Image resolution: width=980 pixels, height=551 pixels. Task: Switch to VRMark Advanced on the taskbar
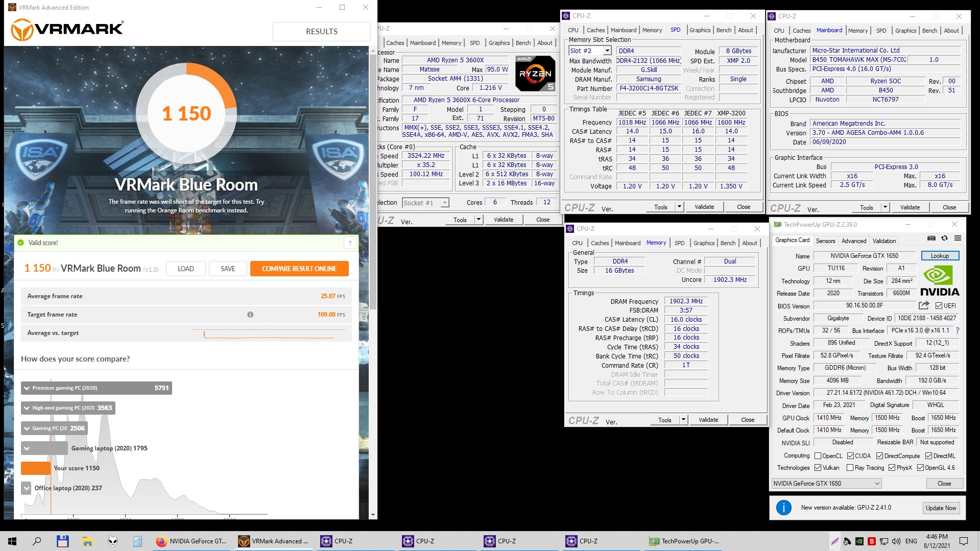274,541
